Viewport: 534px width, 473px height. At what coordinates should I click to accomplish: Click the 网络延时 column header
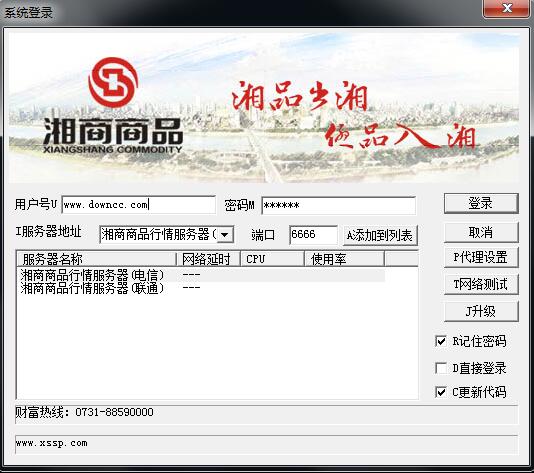pos(208,259)
